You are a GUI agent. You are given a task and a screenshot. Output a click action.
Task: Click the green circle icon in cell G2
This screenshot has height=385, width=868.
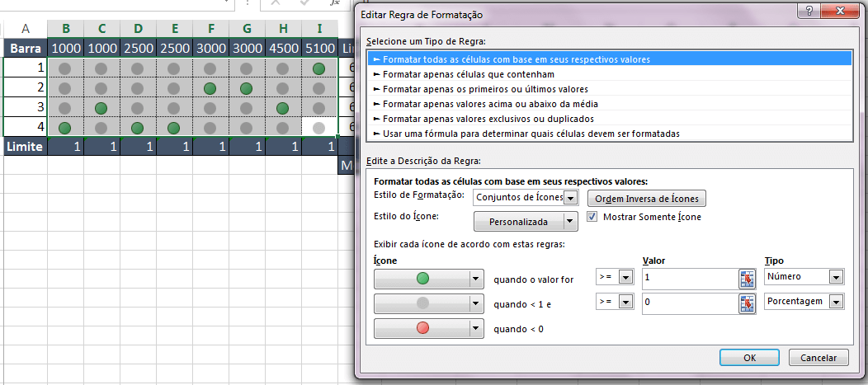[x=247, y=88]
